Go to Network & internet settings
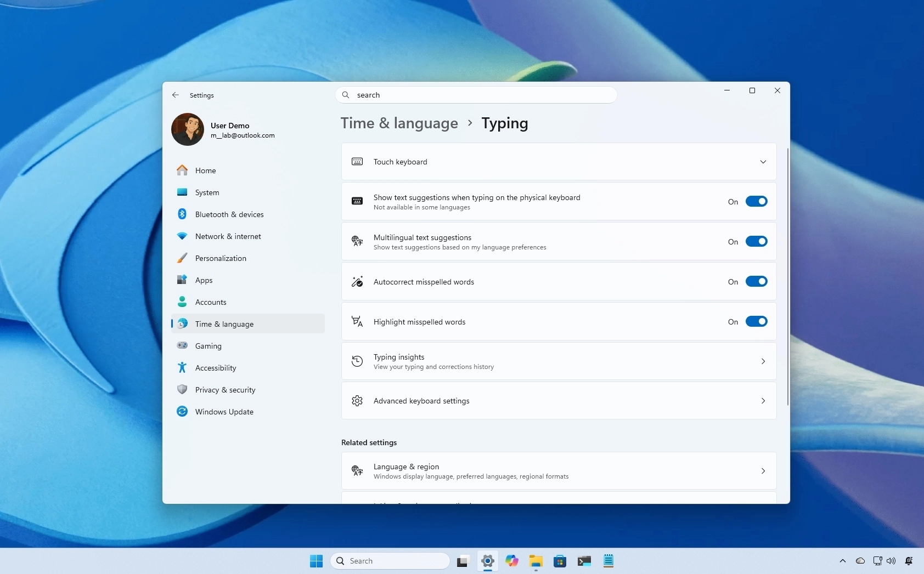The width and height of the screenshot is (924, 574). pos(228,236)
